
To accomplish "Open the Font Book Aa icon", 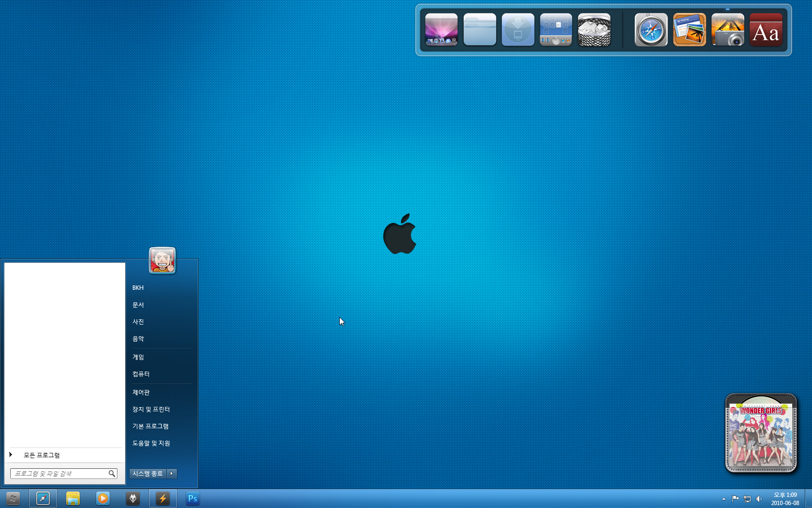I will pos(766,30).
